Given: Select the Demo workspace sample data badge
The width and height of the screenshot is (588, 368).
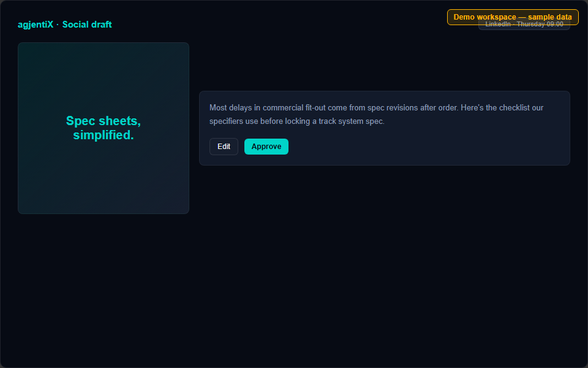Looking at the screenshot, I should coord(513,17).
